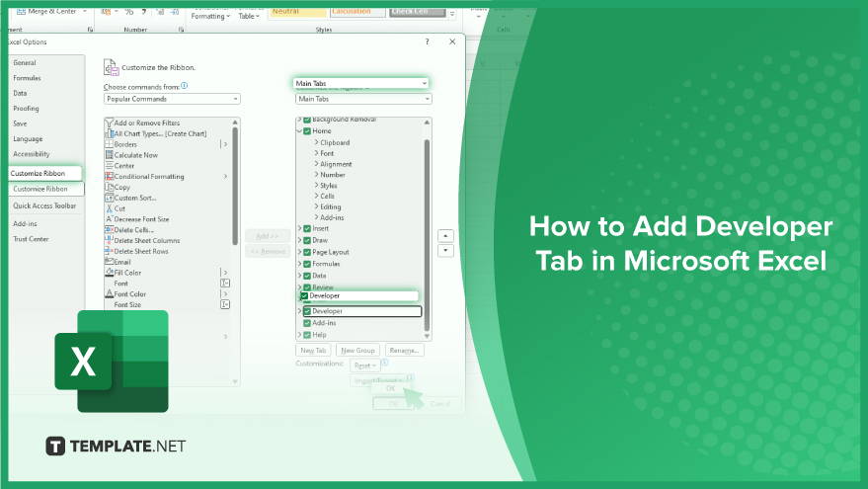The height and width of the screenshot is (489, 868).
Task: Click the New Group button
Action: (x=357, y=350)
